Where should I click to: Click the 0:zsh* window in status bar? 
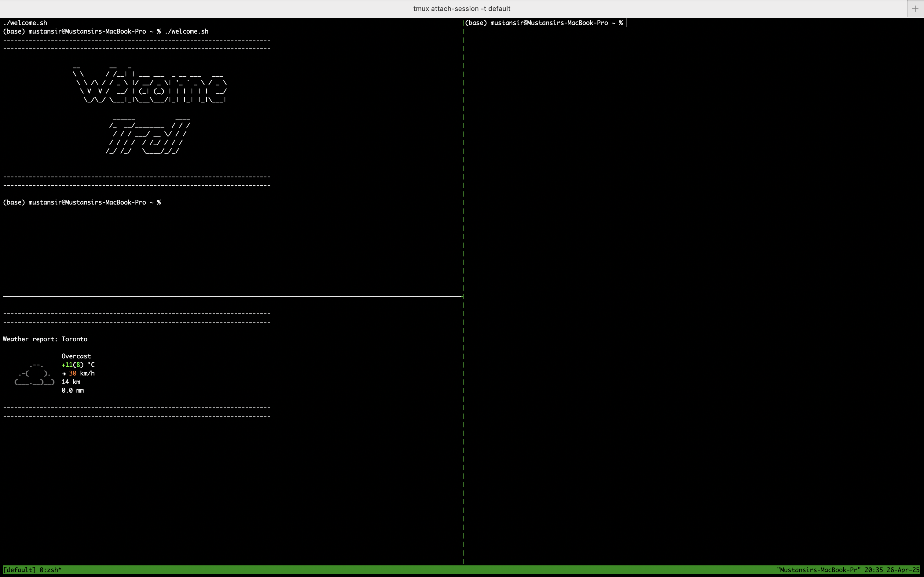pyautogui.click(x=50, y=570)
